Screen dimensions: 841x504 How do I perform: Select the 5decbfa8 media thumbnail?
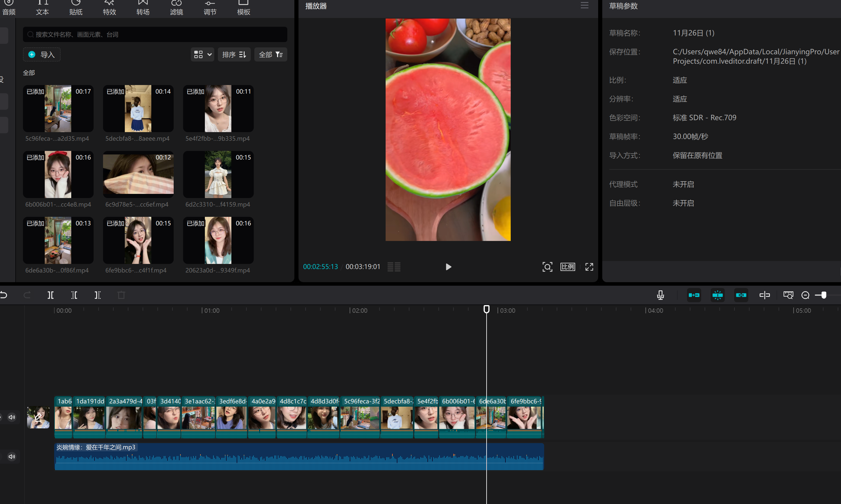(138, 108)
